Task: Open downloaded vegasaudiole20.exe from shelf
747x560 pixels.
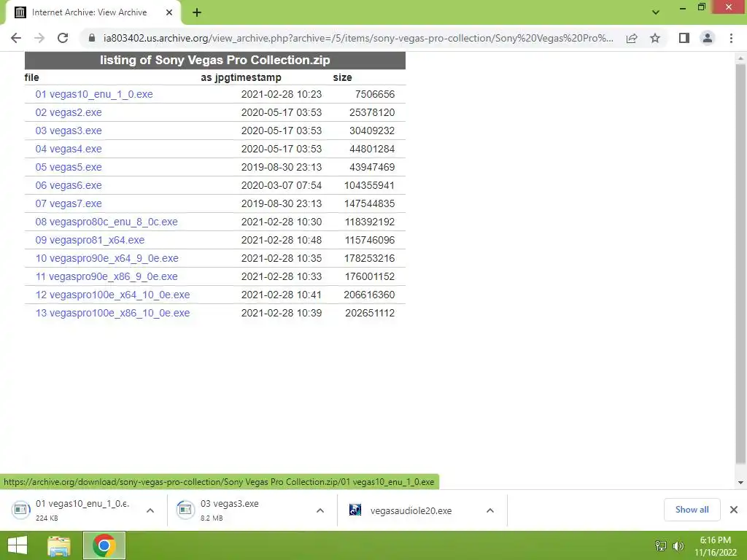Action: click(x=411, y=510)
